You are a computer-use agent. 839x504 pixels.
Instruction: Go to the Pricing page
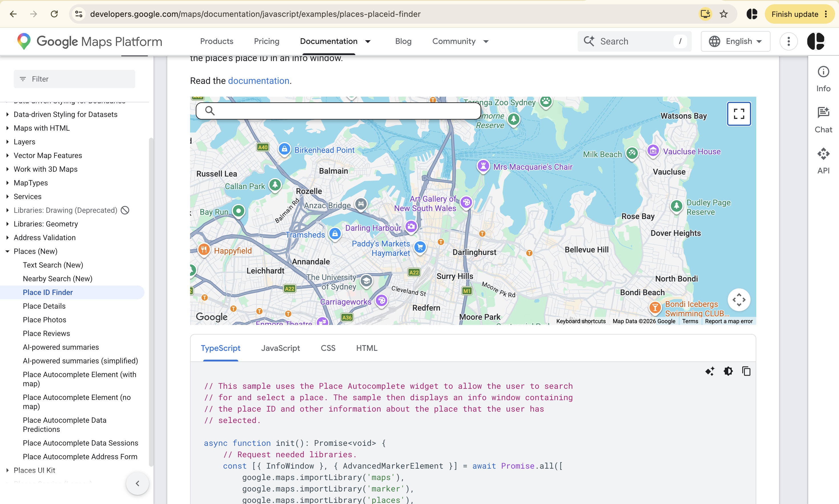[267, 41]
